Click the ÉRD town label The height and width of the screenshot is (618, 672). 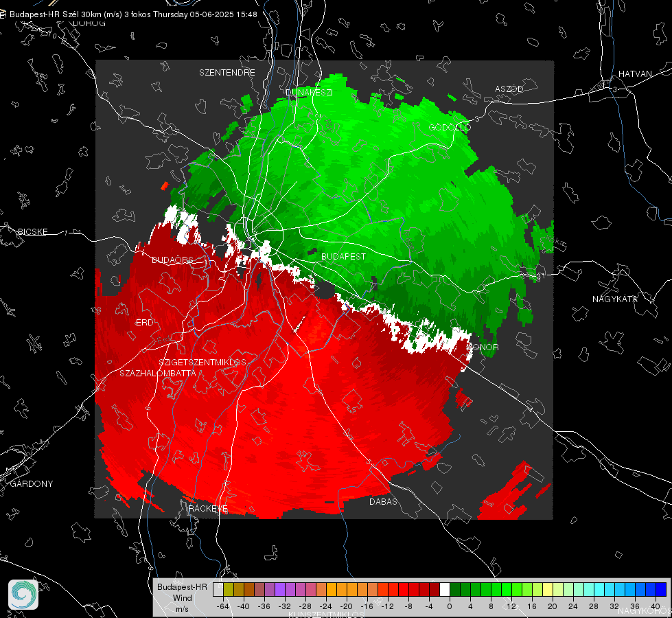click(x=144, y=323)
